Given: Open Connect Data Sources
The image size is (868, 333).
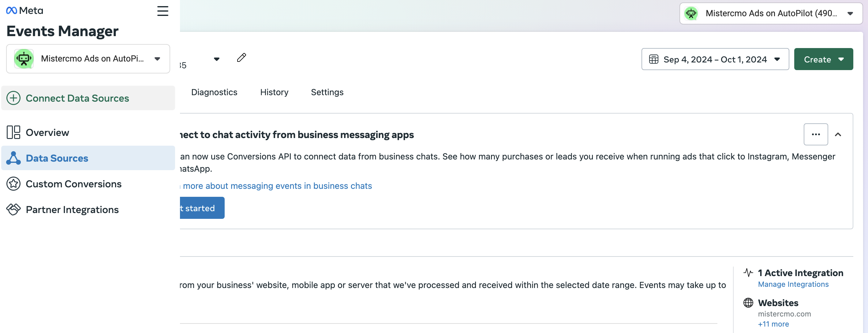Looking at the screenshot, I should tap(88, 98).
